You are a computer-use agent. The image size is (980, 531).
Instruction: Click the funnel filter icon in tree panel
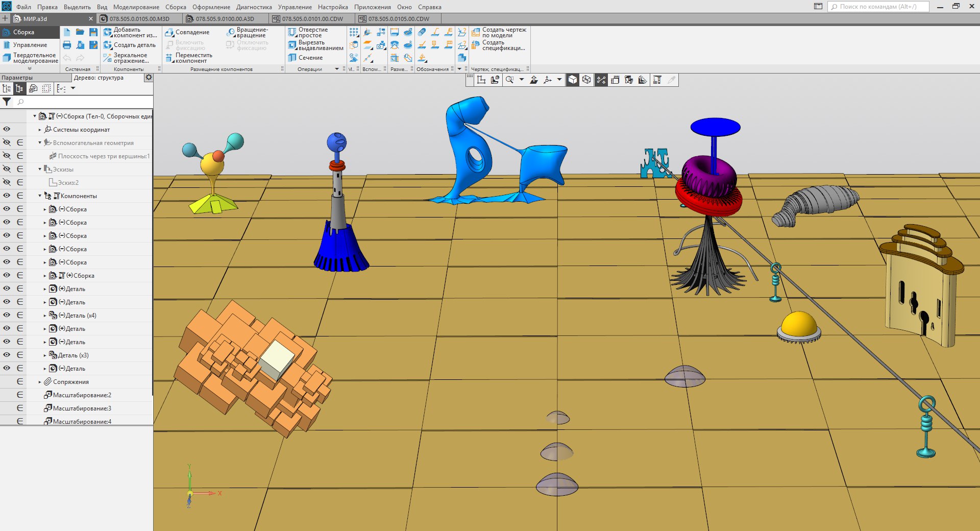[7, 102]
